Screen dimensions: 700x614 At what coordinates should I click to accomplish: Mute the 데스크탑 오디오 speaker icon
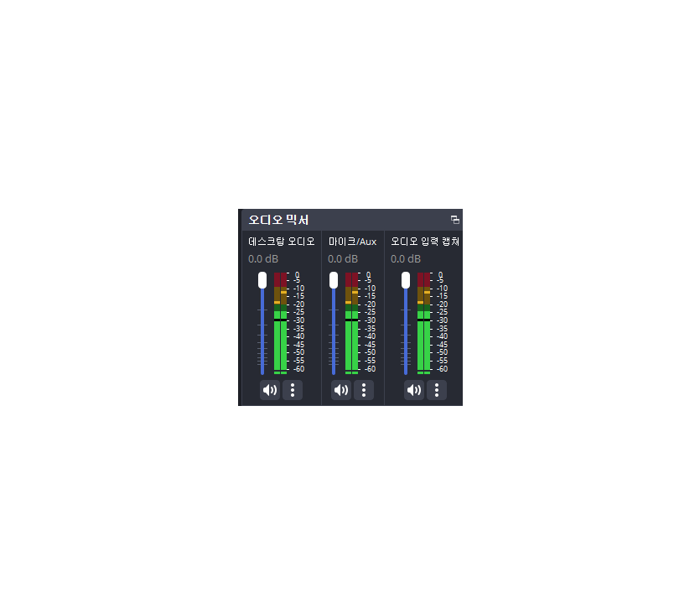[269, 390]
